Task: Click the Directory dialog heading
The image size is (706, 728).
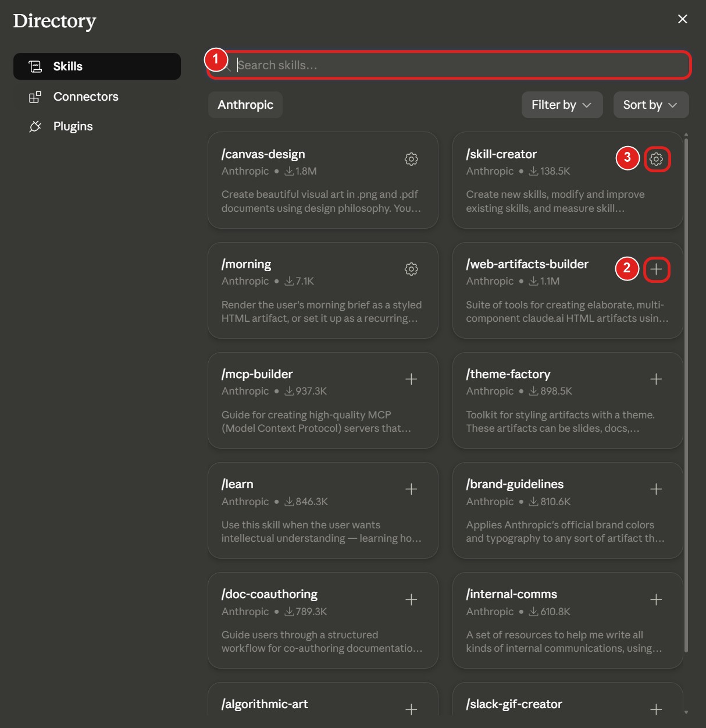Action: click(x=55, y=21)
